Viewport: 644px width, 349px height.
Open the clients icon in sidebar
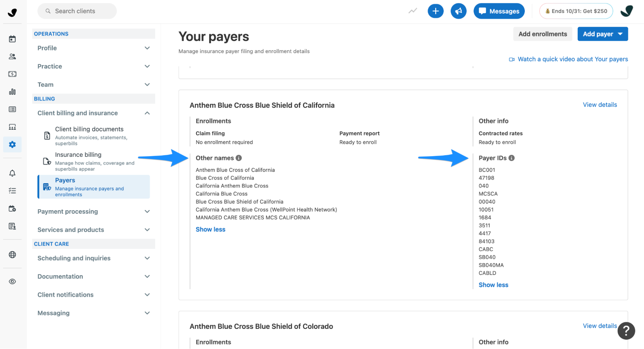click(12, 57)
